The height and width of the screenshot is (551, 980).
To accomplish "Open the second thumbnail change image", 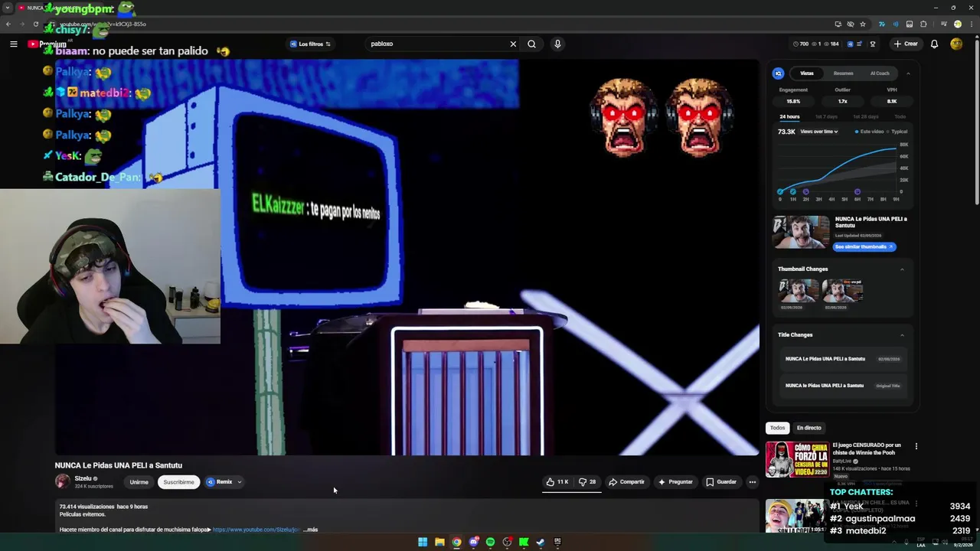I will (x=841, y=291).
